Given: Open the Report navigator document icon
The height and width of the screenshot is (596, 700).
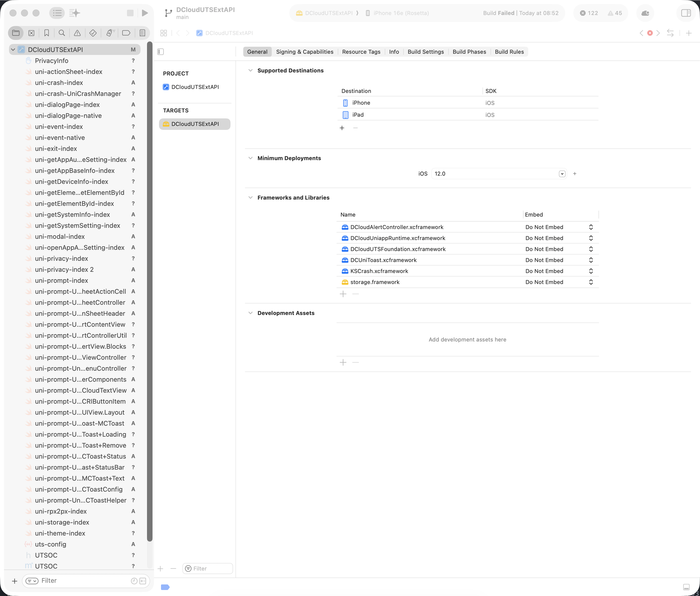Looking at the screenshot, I should [142, 33].
